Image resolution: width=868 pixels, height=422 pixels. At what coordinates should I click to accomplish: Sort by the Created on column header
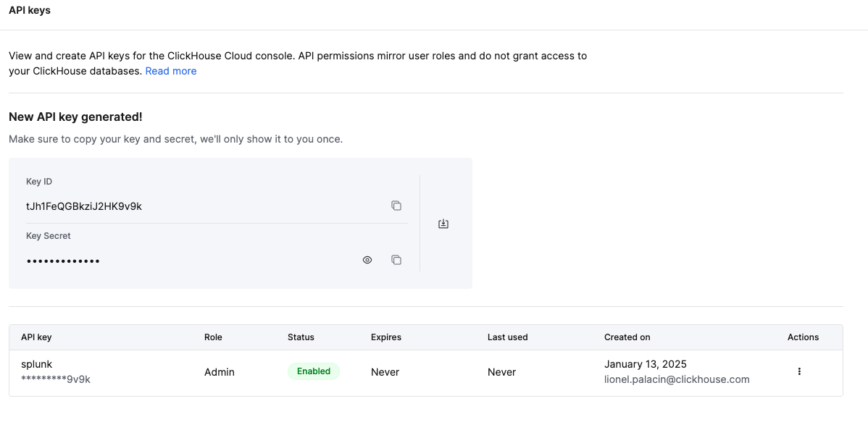627,337
